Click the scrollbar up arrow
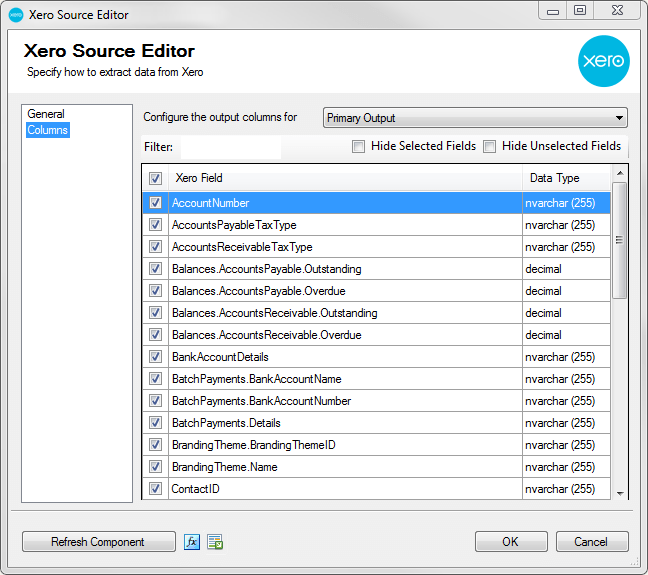The height and width of the screenshot is (575, 648). coord(620,173)
